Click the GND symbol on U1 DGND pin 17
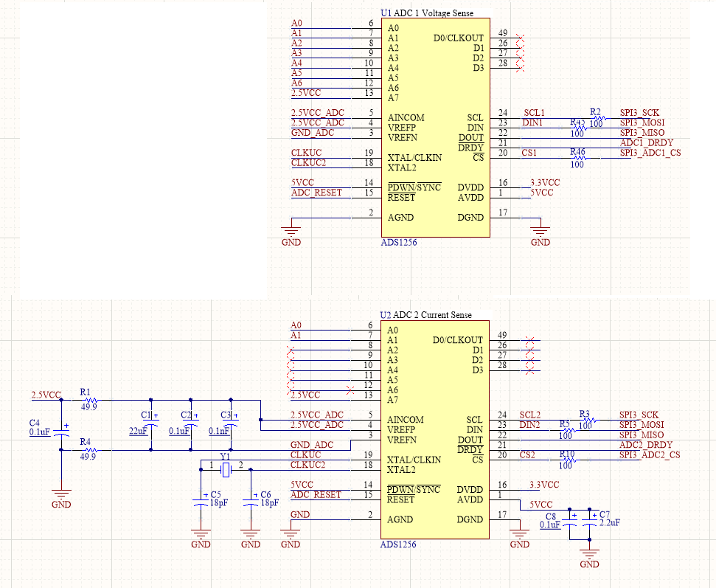 (x=541, y=236)
